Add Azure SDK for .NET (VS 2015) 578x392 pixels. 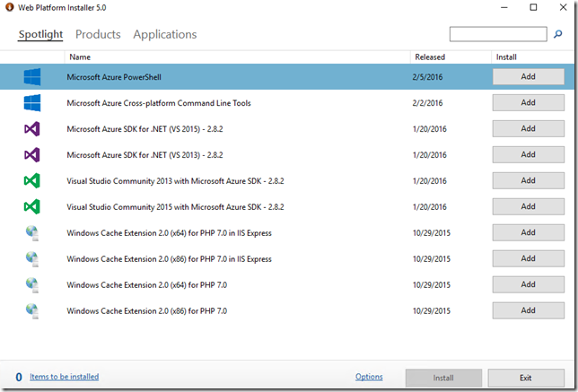click(529, 128)
